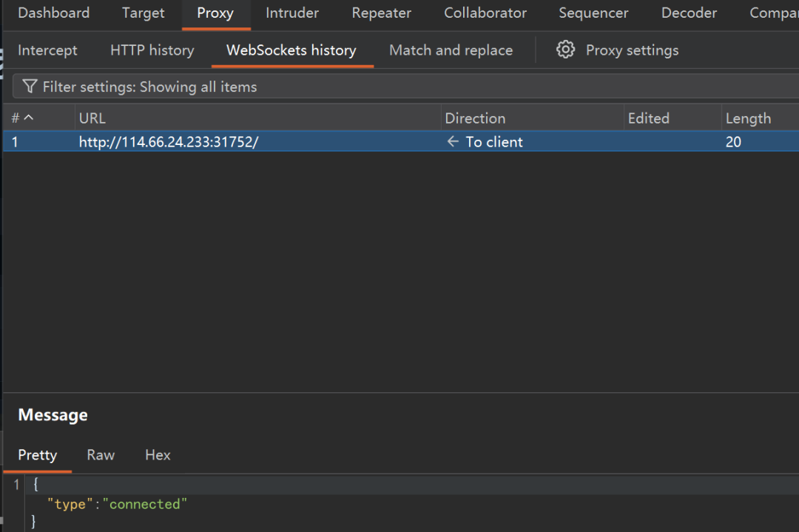The image size is (799, 532).
Task: Open the Collaborator tab
Action: point(485,13)
